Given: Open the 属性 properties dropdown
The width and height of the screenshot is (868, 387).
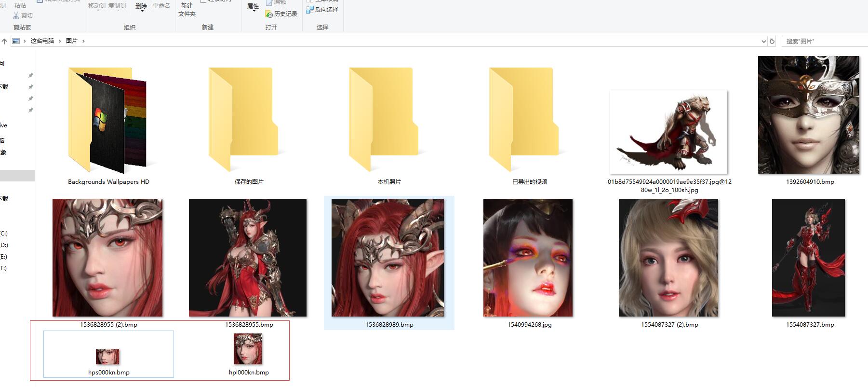Looking at the screenshot, I should pos(253,7).
